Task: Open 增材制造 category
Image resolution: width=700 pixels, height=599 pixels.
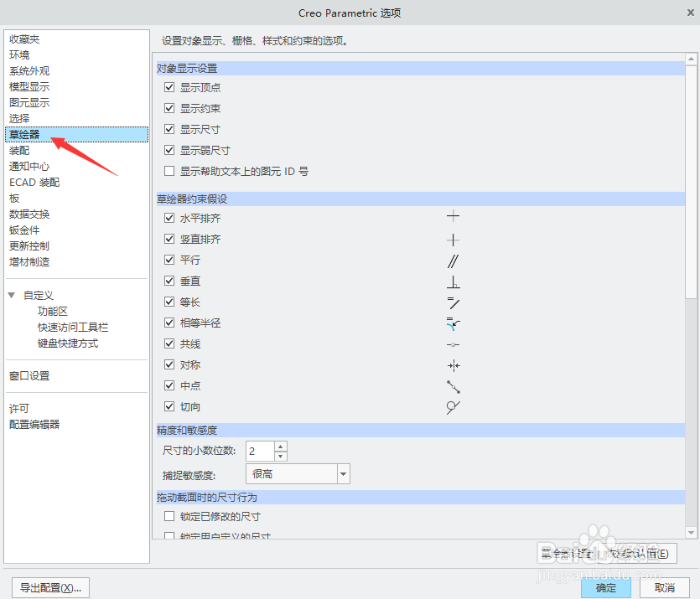Action: click(x=29, y=262)
